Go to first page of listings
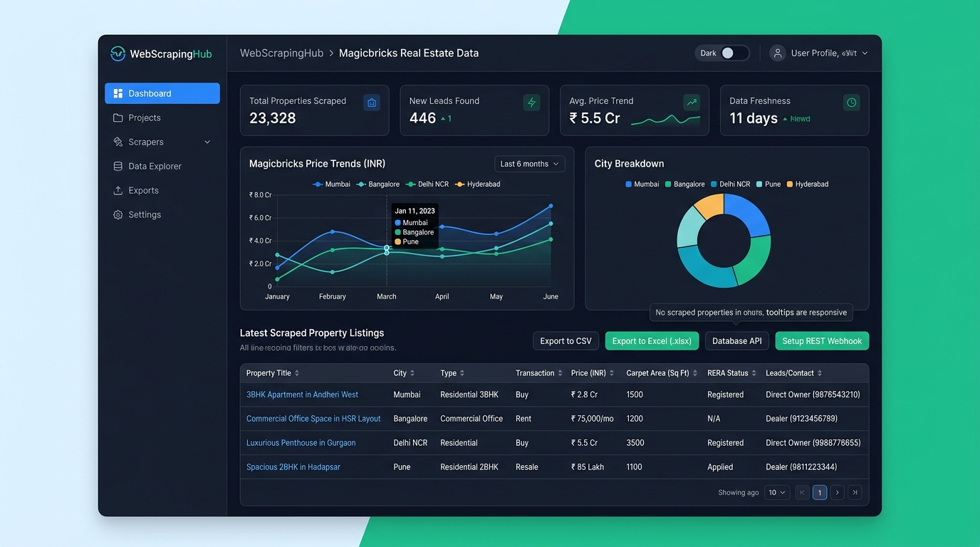 (x=802, y=492)
